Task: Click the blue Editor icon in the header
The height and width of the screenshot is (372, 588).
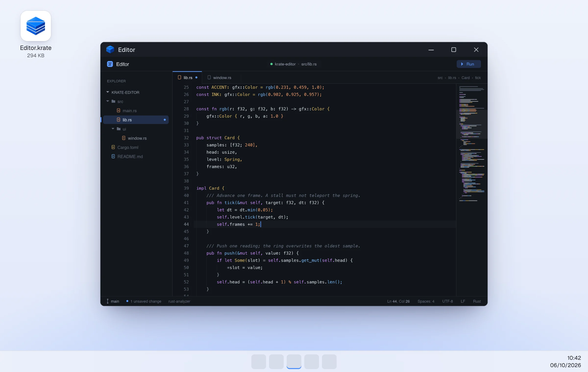Action: 110,64
